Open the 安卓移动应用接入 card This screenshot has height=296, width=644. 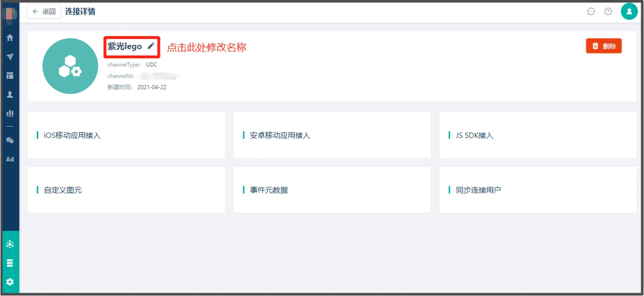click(332, 135)
